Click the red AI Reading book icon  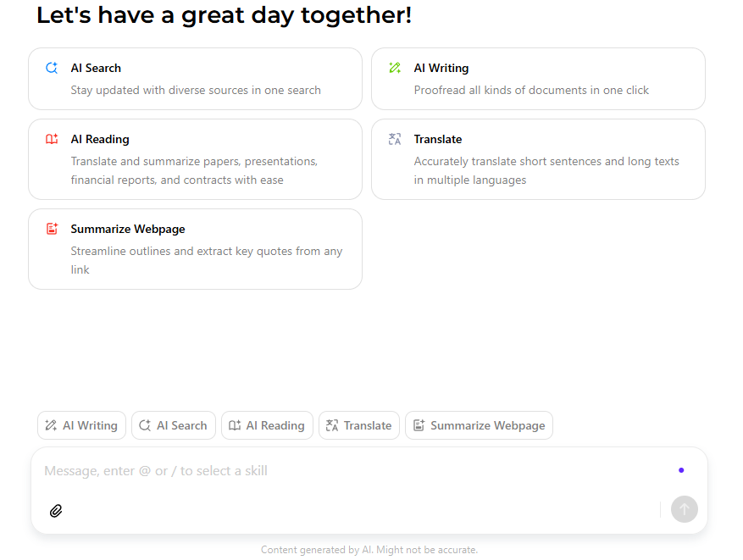coord(52,139)
